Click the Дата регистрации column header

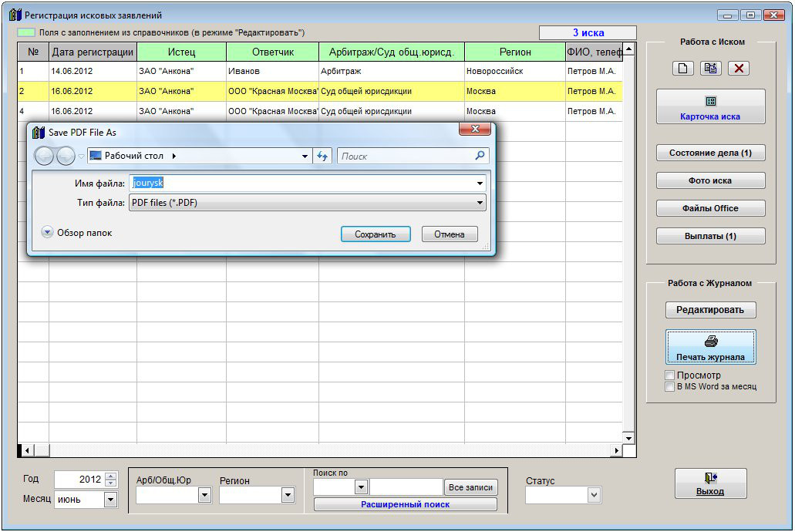tap(93, 52)
